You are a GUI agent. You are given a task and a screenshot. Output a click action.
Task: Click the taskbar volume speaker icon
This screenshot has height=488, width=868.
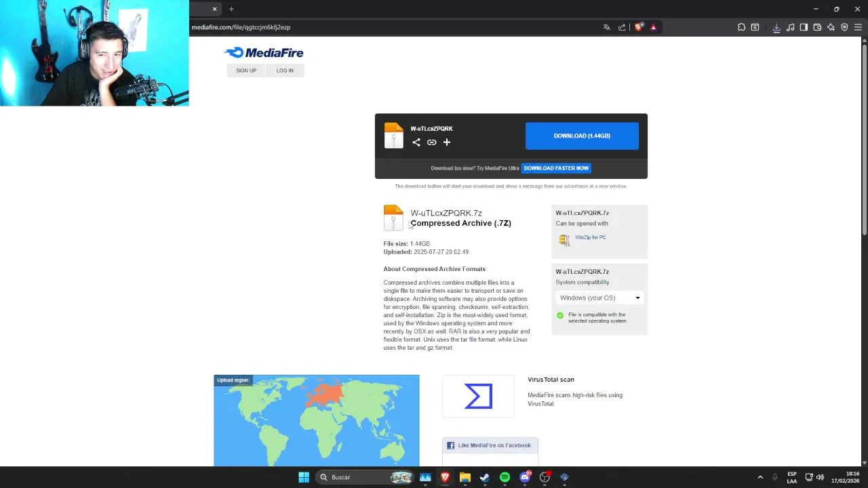coord(820,477)
